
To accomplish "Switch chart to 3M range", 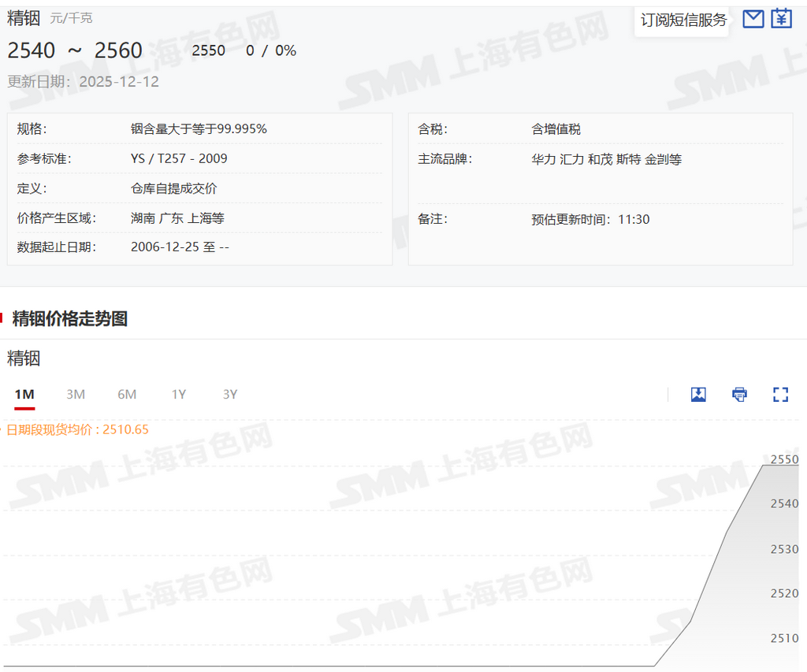I will click(76, 395).
